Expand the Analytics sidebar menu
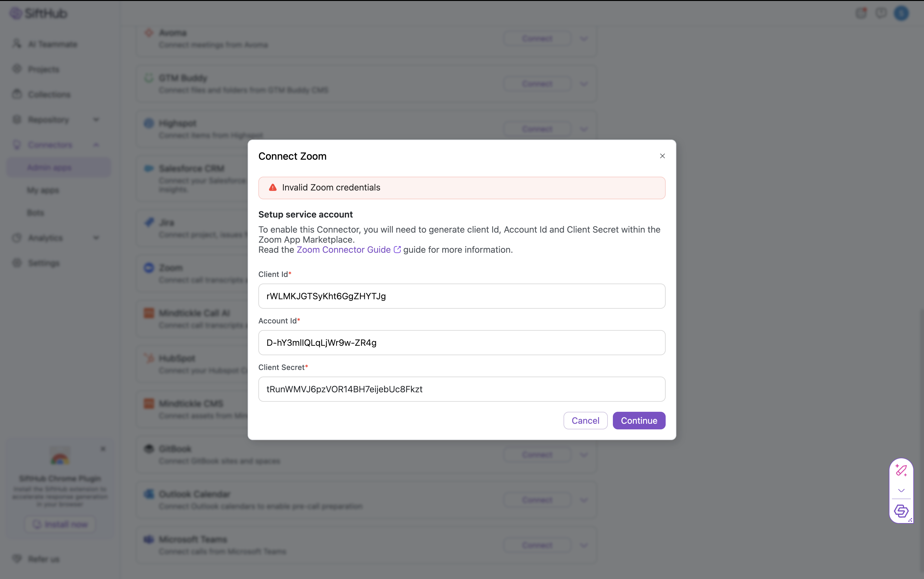924x579 pixels. (96, 238)
